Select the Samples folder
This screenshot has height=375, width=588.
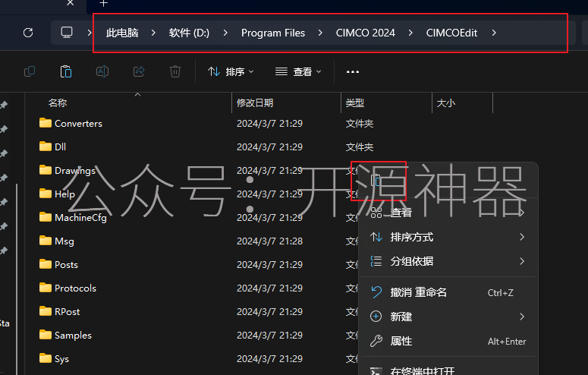click(x=73, y=336)
